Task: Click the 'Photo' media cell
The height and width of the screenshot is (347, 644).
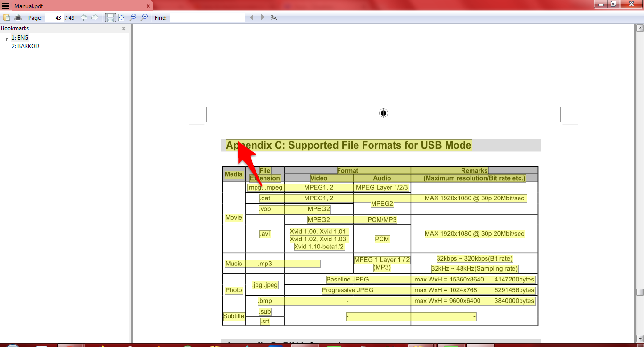Action: point(234,290)
